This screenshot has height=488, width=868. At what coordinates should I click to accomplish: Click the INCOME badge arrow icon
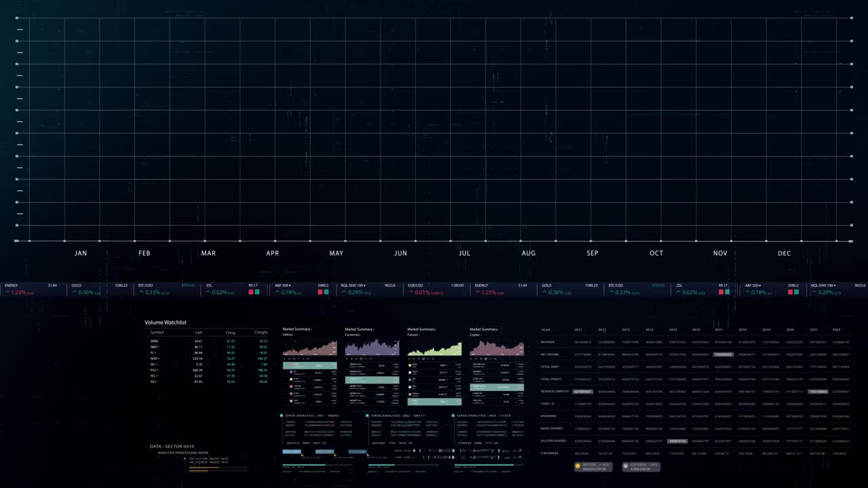point(578,466)
